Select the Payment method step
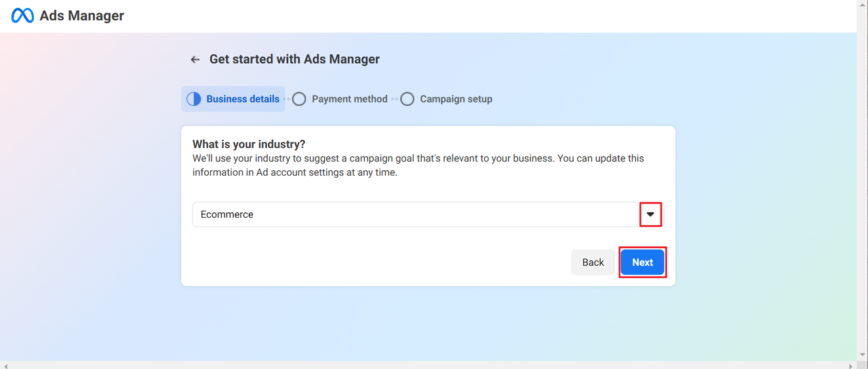868x369 pixels. point(340,99)
